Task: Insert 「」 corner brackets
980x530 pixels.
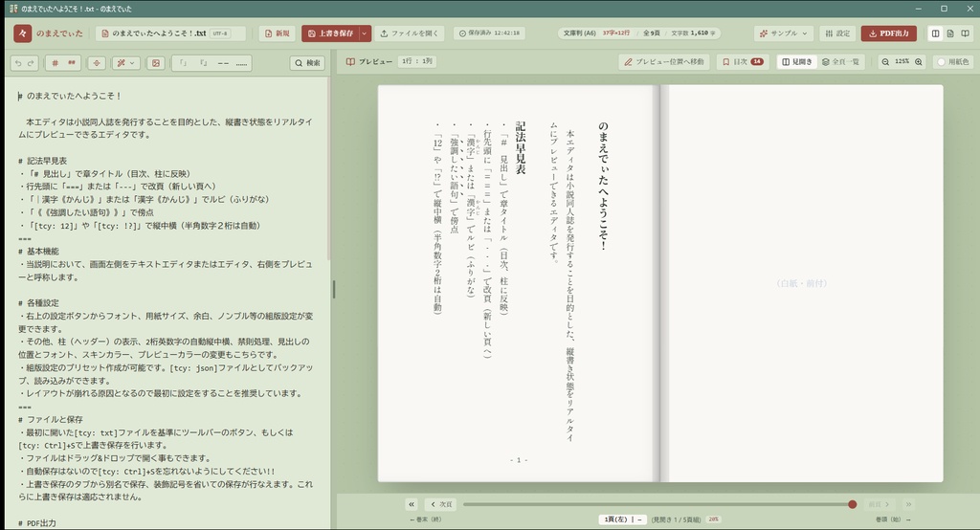Action: (x=183, y=63)
